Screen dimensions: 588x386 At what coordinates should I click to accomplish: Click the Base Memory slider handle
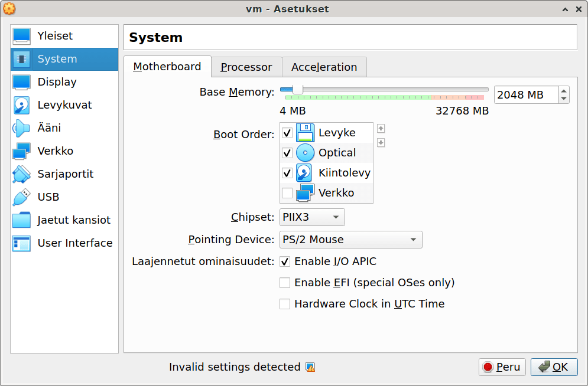[298, 90]
